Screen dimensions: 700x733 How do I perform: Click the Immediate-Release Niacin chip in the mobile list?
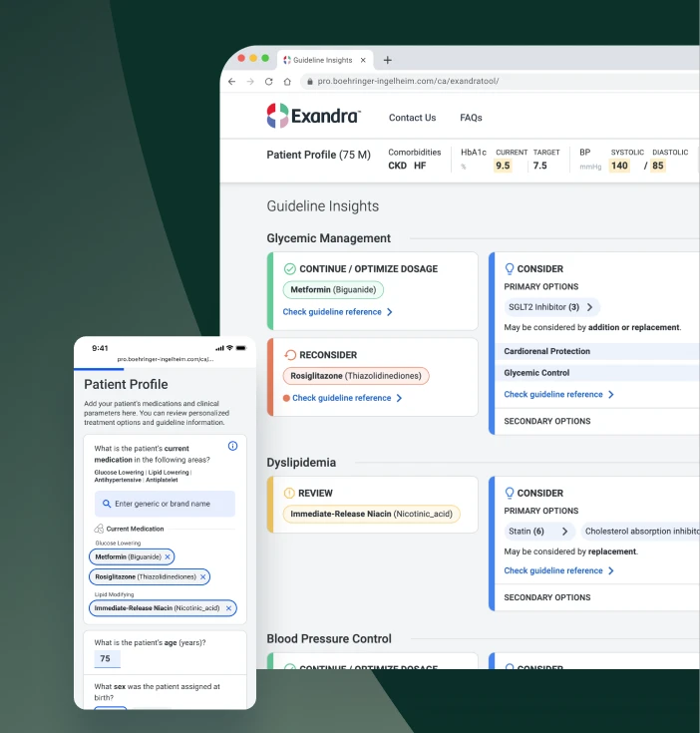click(163, 608)
